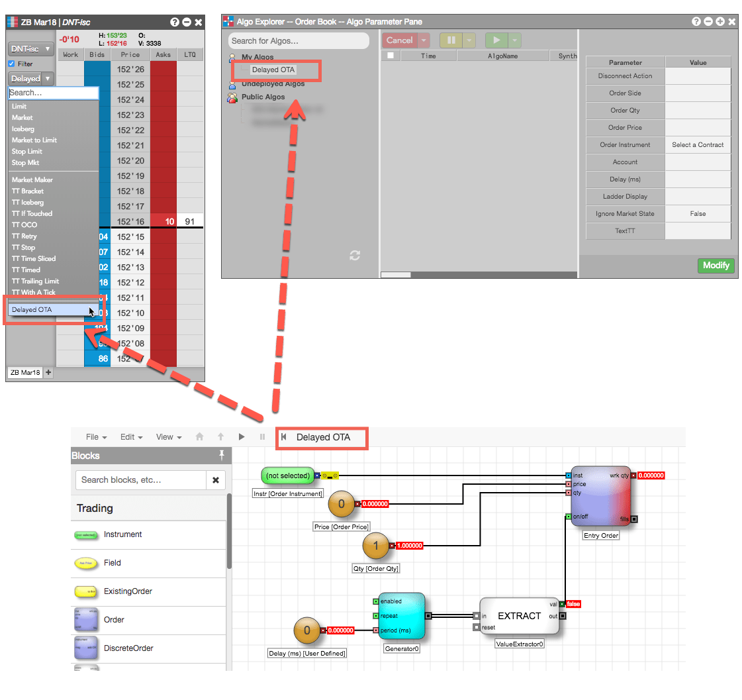Screen dimensions: 742x700
Task: Choose Stop Limit from order type list
Action: click(53, 152)
